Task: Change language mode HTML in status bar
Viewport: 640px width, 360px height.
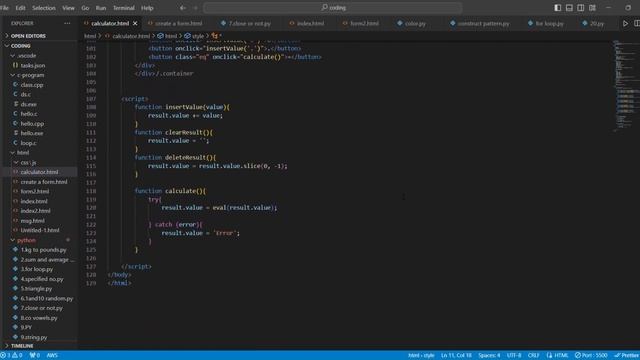Action: pos(561,356)
